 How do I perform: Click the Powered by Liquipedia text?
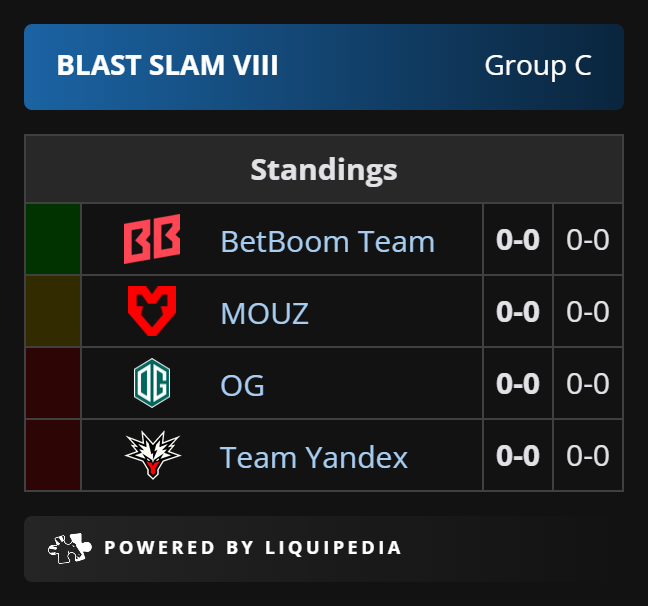pos(253,548)
